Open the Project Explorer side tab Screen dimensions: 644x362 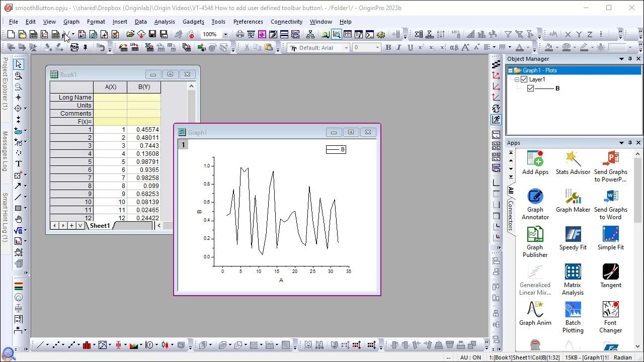(5, 83)
